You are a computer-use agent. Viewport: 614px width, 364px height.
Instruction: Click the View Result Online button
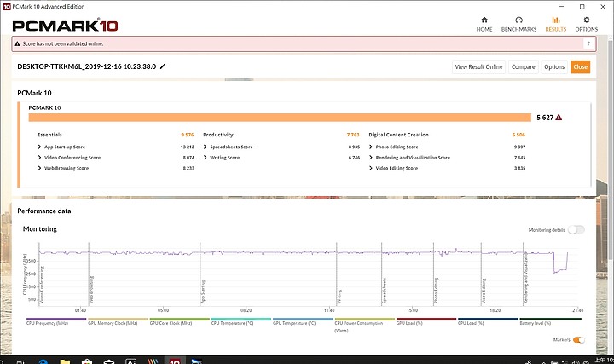click(x=478, y=67)
